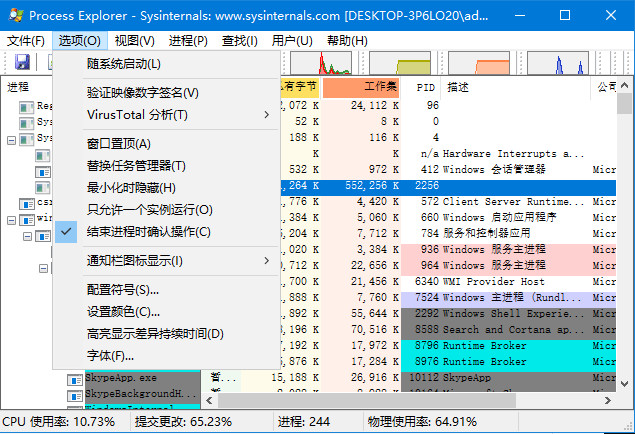Image resolution: width=635 pixels, height=434 pixels.
Task: Select the Windows 启动应用程序 row
Action: click(x=448, y=218)
